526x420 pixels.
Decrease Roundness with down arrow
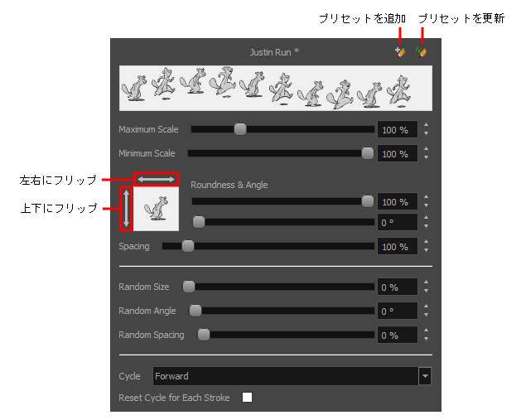point(426,205)
